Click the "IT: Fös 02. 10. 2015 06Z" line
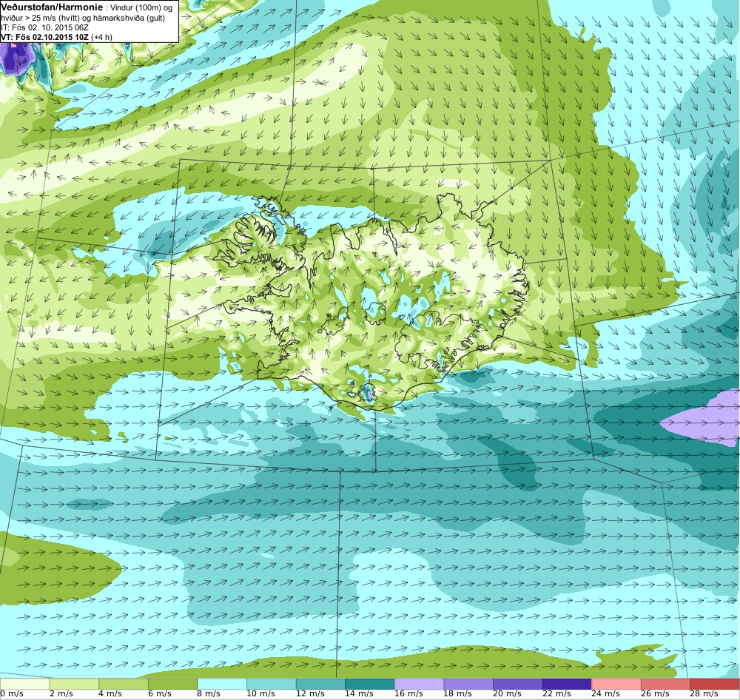 point(44,28)
